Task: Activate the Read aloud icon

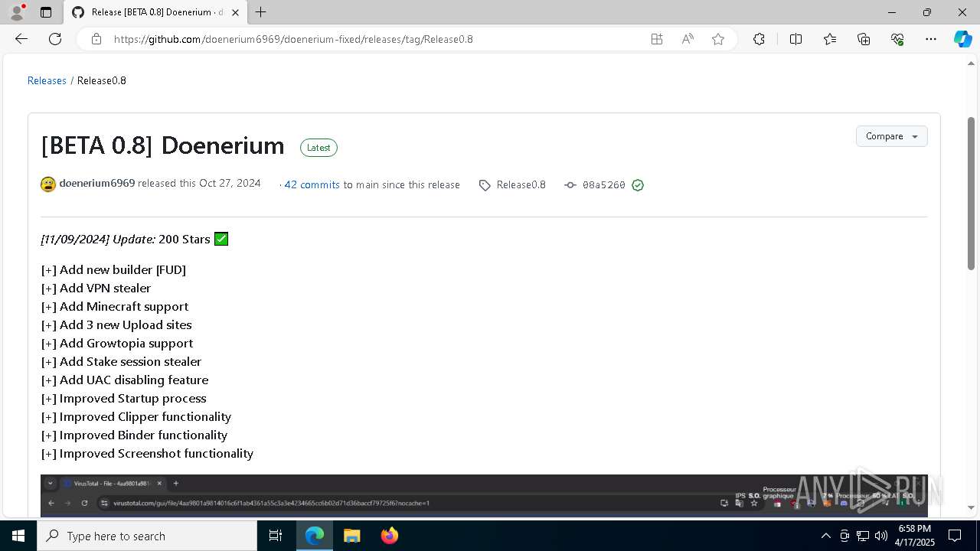Action: point(688,39)
